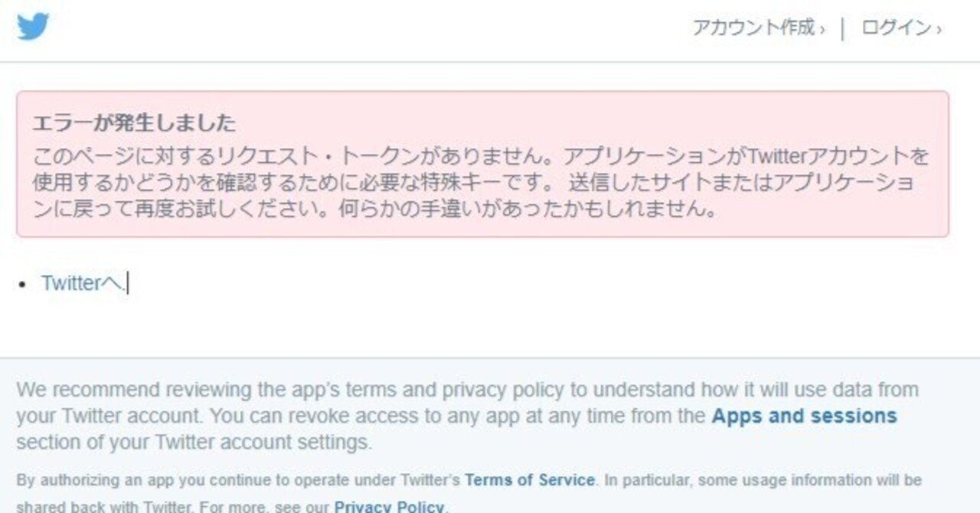Screen dimensions: 980x513
Task: Follow the Twitterへ link
Action: 81,283
